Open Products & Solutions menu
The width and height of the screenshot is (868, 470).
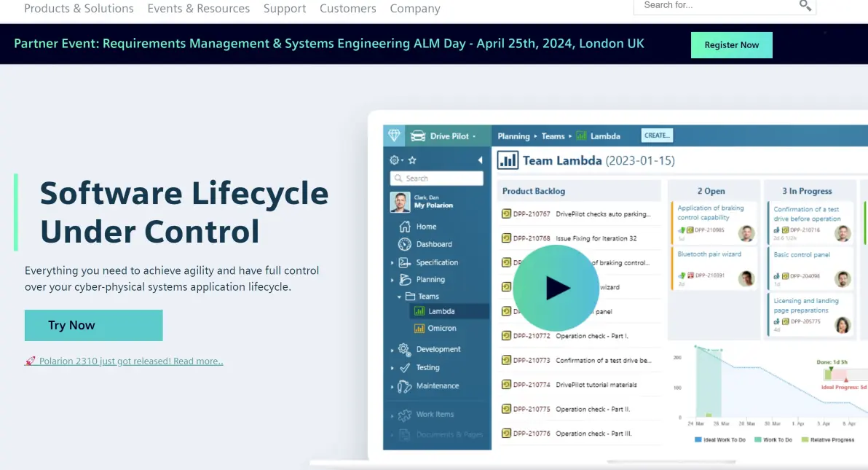click(79, 8)
